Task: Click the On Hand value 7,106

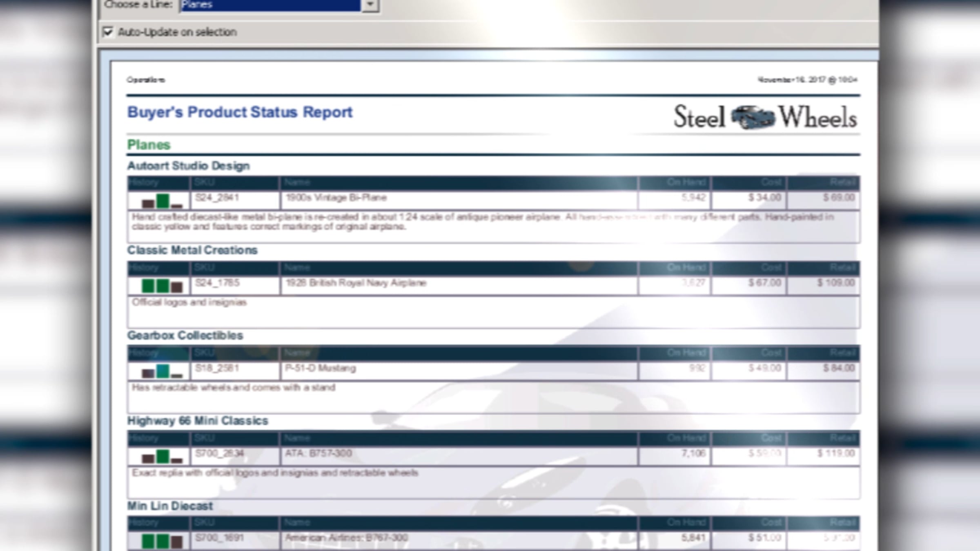Action: pyautogui.click(x=693, y=453)
